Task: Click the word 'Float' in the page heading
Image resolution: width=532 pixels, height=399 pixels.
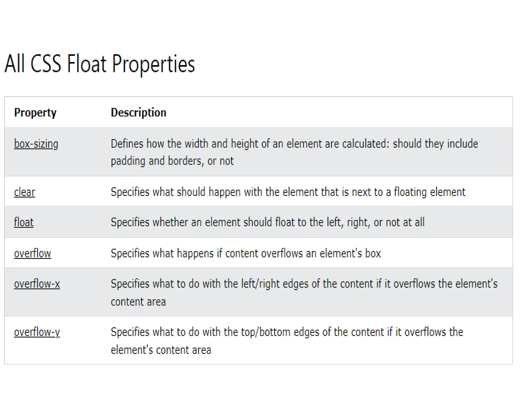Action: 87,64
